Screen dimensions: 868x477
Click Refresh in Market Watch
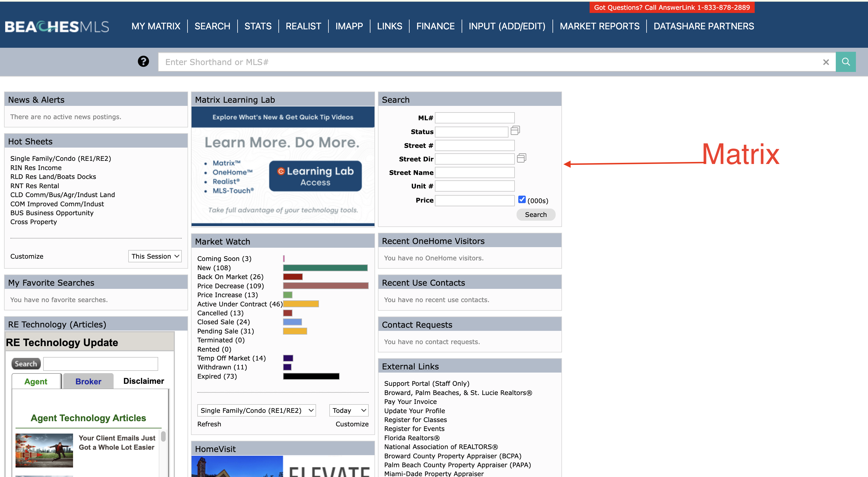[209, 424]
